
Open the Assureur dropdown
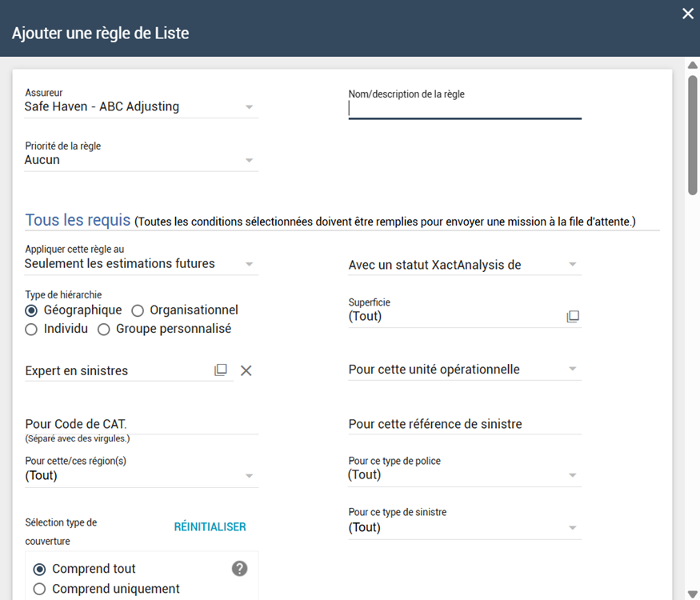click(x=141, y=107)
